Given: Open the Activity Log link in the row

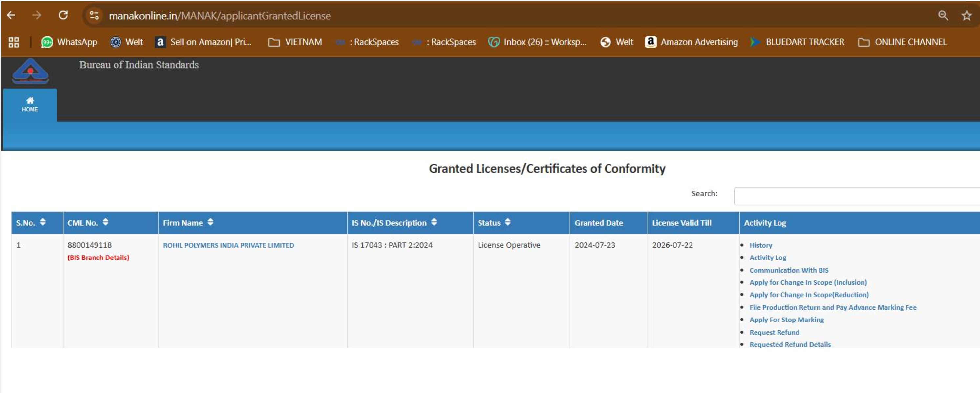Looking at the screenshot, I should 768,258.
